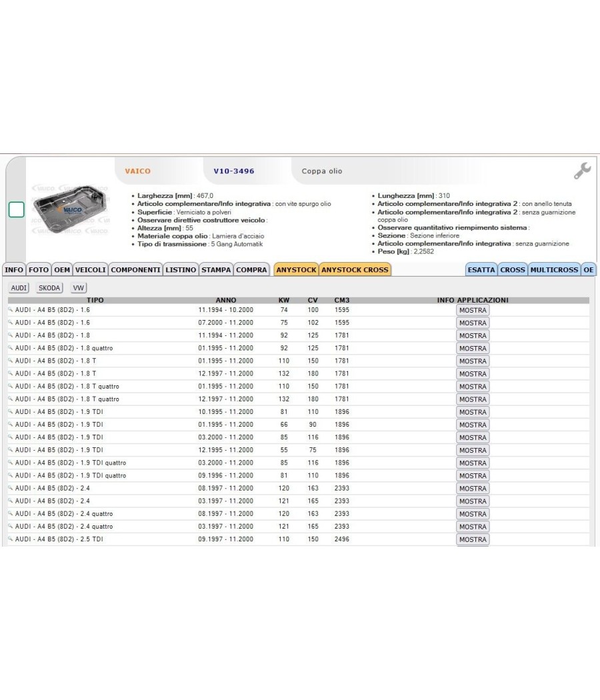Click magnifier icon on A4 1.8 quattro 92 kW row
This screenshot has width=600, height=700.
click(x=11, y=348)
